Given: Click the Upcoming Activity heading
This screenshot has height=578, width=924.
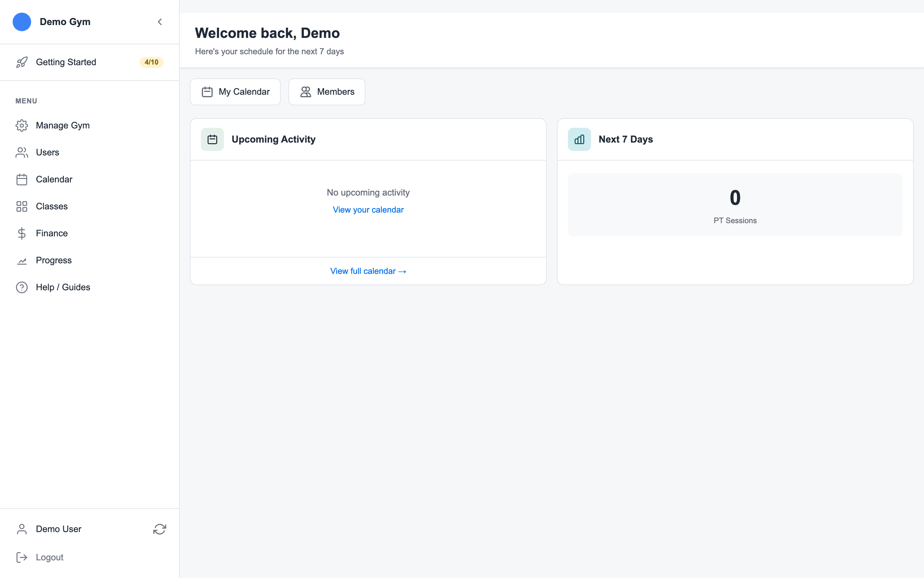Looking at the screenshot, I should (274, 140).
